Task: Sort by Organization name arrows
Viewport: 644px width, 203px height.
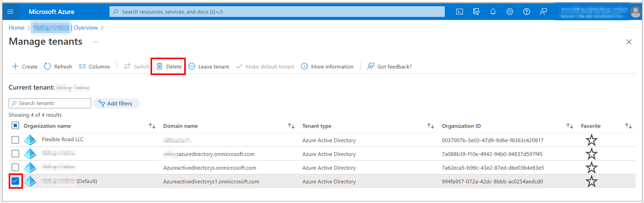Action: pyautogui.click(x=152, y=126)
